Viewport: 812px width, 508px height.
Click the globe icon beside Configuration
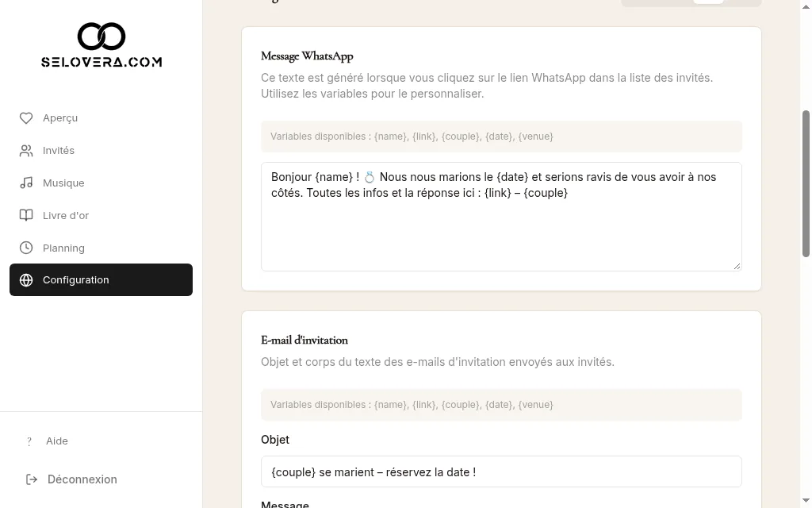click(x=26, y=280)
